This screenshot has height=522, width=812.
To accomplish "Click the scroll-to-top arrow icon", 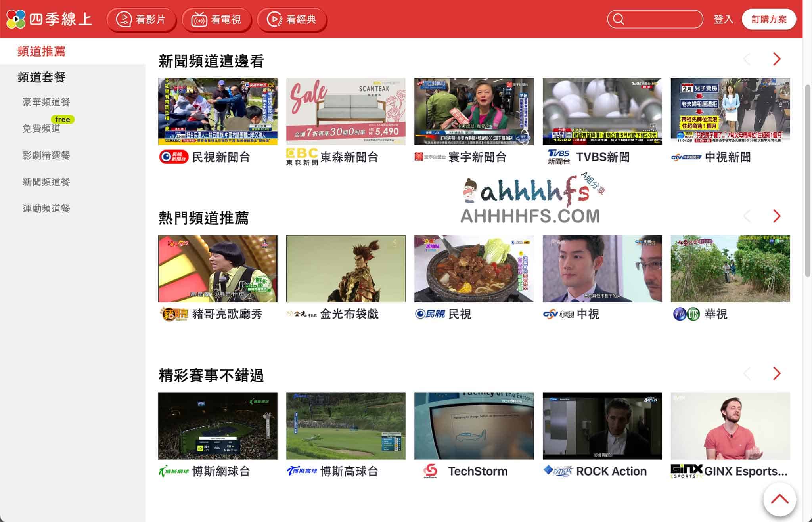I will click(779, 499).
